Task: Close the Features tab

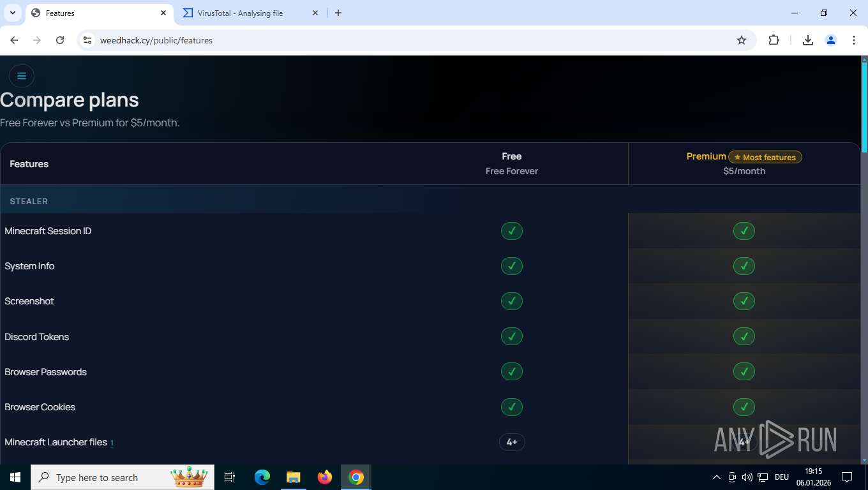Action: click(163, 13)
